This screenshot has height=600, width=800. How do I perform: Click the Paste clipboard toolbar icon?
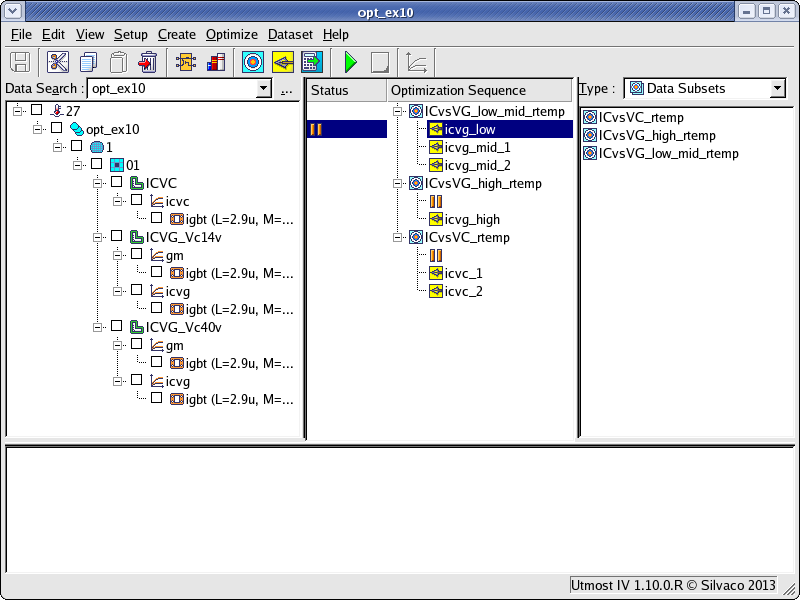118,62
